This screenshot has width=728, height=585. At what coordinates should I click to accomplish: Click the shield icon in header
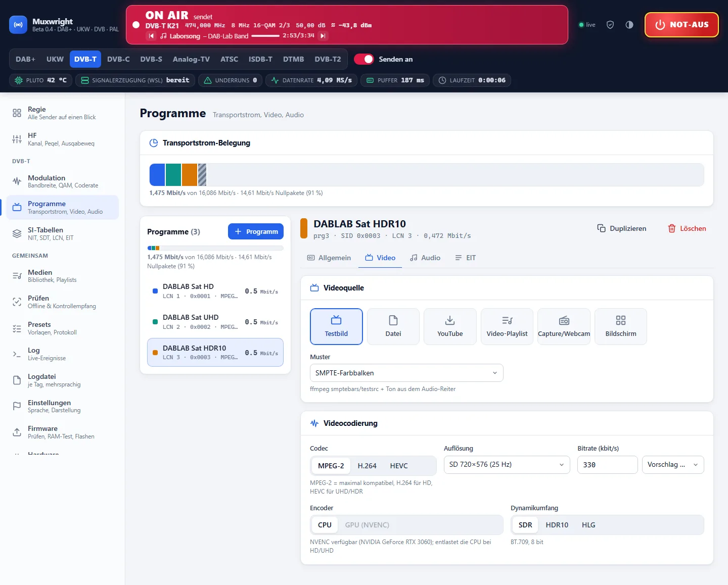[x=610, y=25]
